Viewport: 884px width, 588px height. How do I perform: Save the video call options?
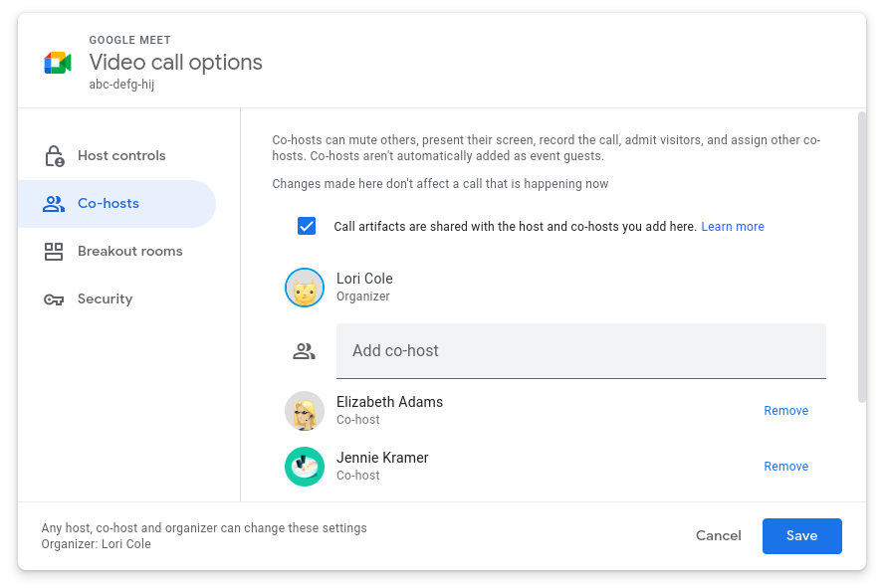801,536
